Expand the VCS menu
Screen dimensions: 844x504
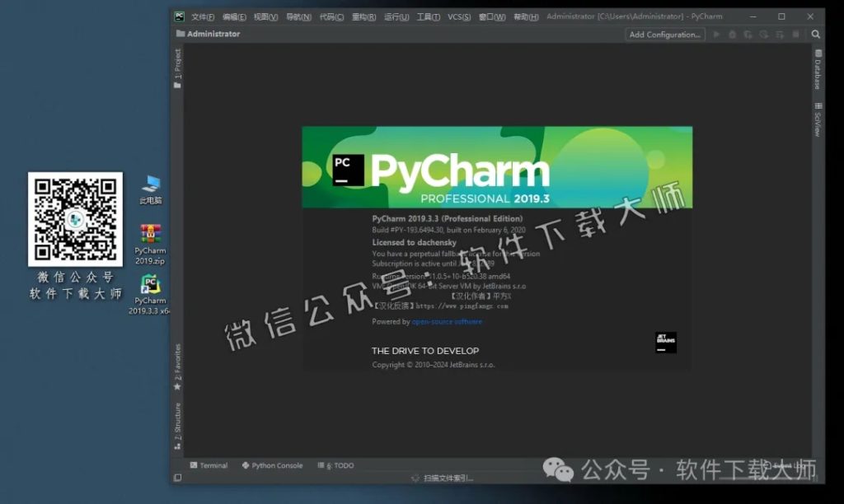point(458,16)
